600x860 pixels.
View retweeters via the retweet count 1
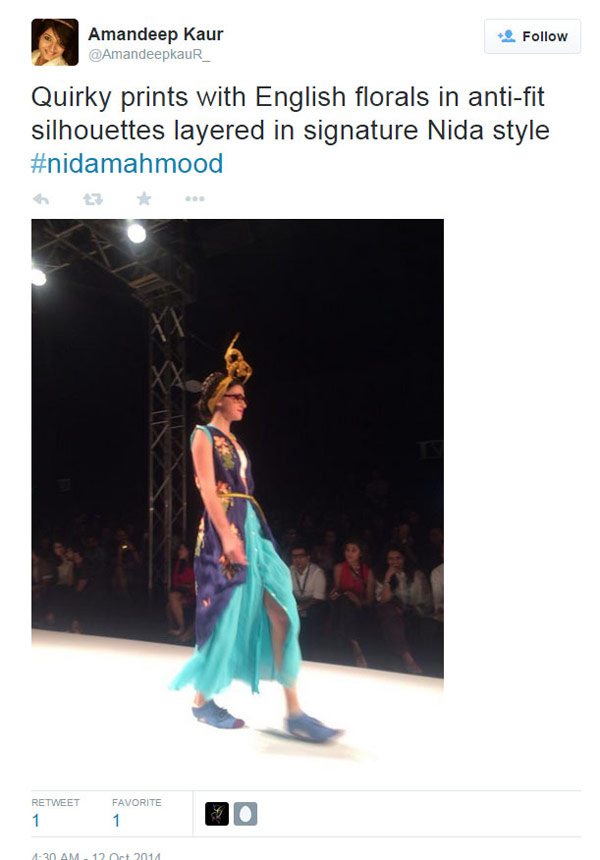point(36,821)
